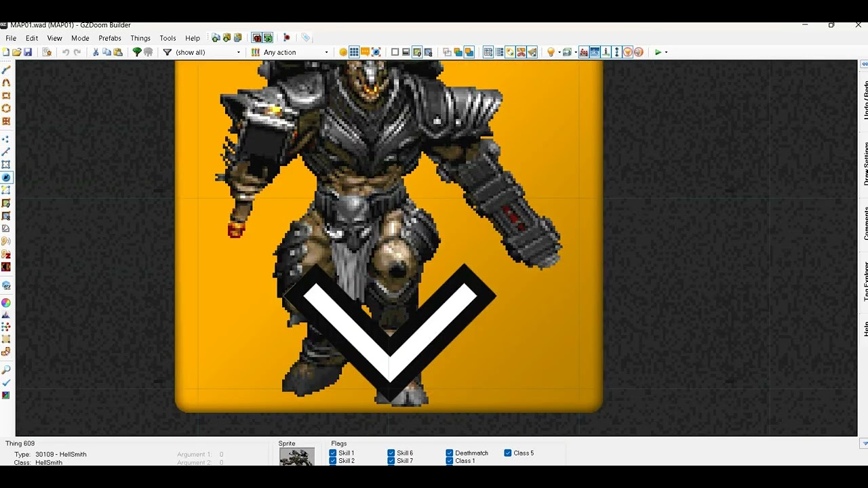Open the File menu
The width and height of the screenshot is (868, 488).
click(x=11, y=38)
